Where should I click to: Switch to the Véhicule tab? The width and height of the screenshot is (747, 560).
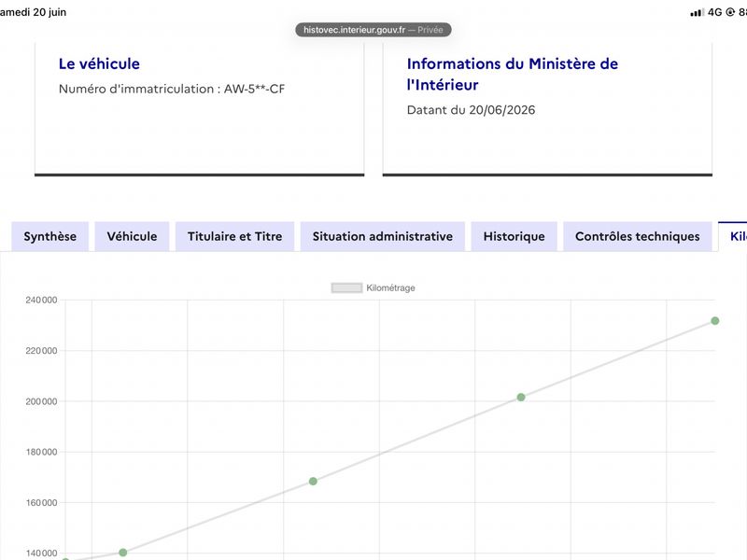coord(132,237)
